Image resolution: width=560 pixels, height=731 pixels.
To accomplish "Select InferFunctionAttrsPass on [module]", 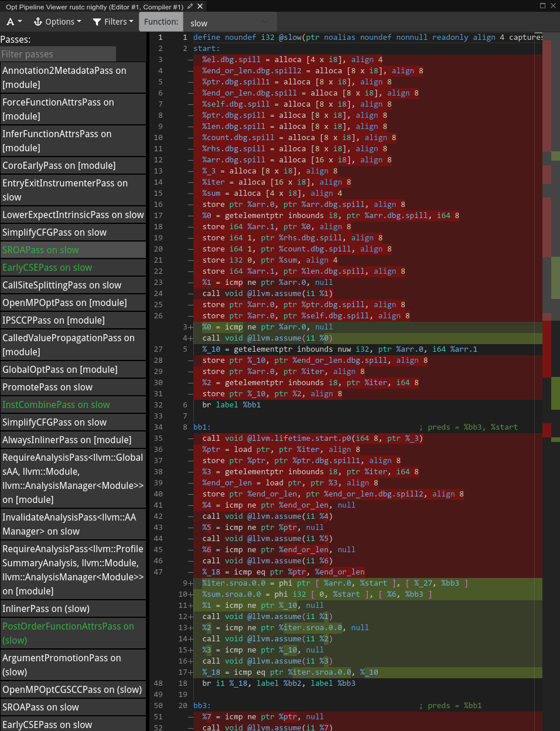I will click(73, 141).
